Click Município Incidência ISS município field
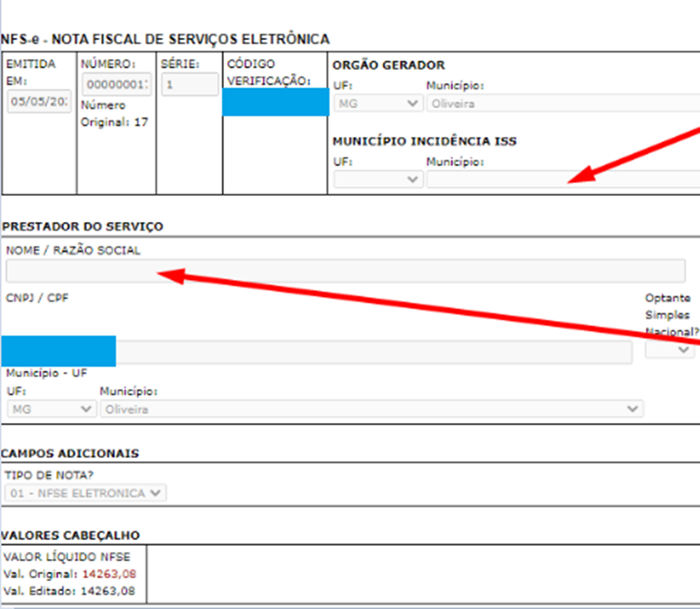The width and height of the screenshot is (700, 609). pyautogui.click(x=561, y=179)
